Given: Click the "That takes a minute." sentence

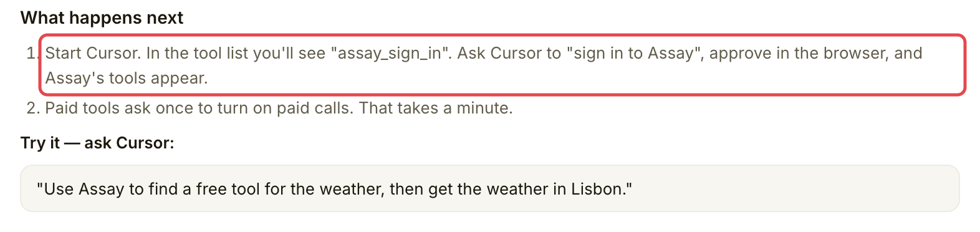Looking at the screenshot, I should 436,109.
